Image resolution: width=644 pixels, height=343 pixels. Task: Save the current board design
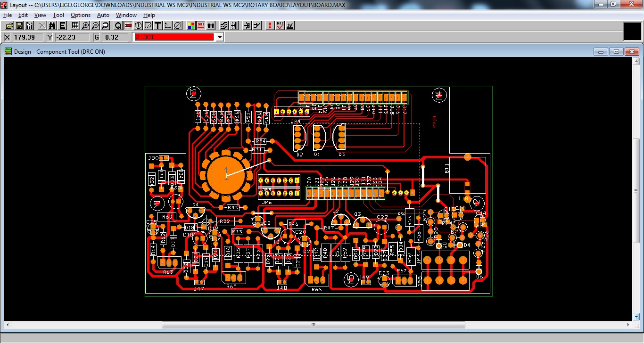coord(19,25)
